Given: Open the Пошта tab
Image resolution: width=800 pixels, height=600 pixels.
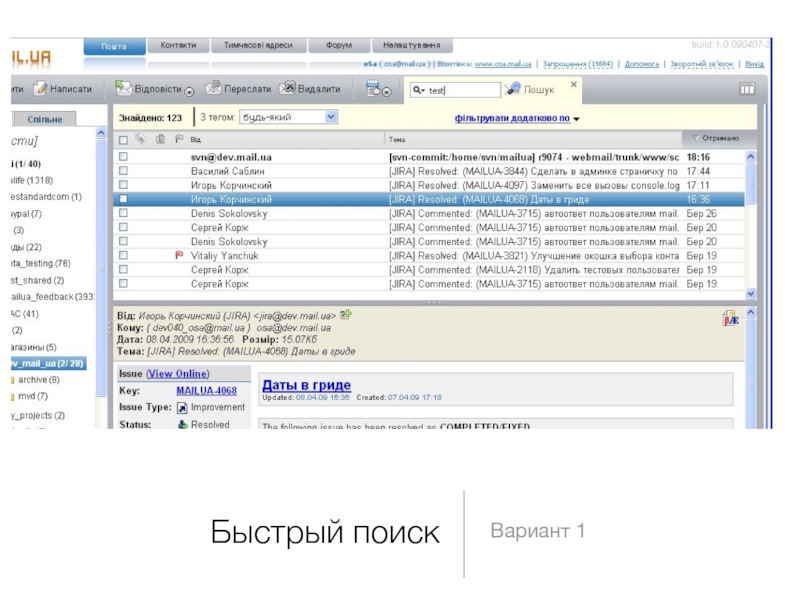Looking at the screenshot, I should pos(114,46).
